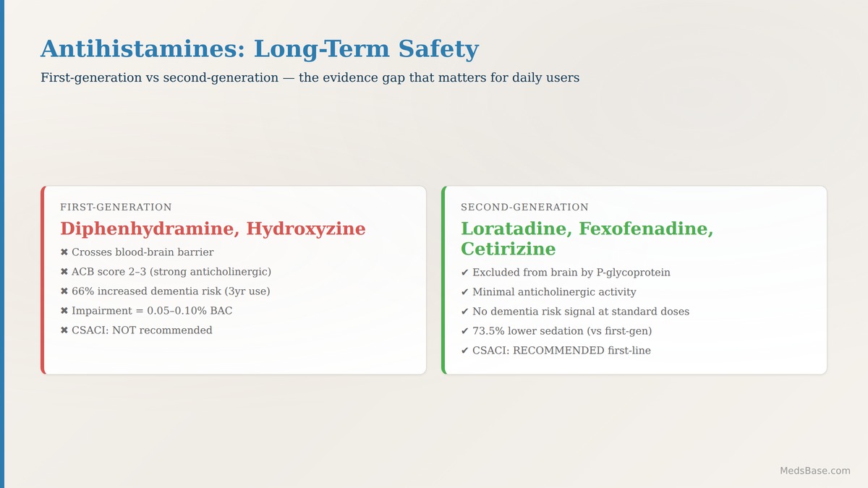This screenshot has height=488, width=868.
Task: Select the 'Antihistamines: Long-Term Safety' title
Action: [x=260, y=49]
